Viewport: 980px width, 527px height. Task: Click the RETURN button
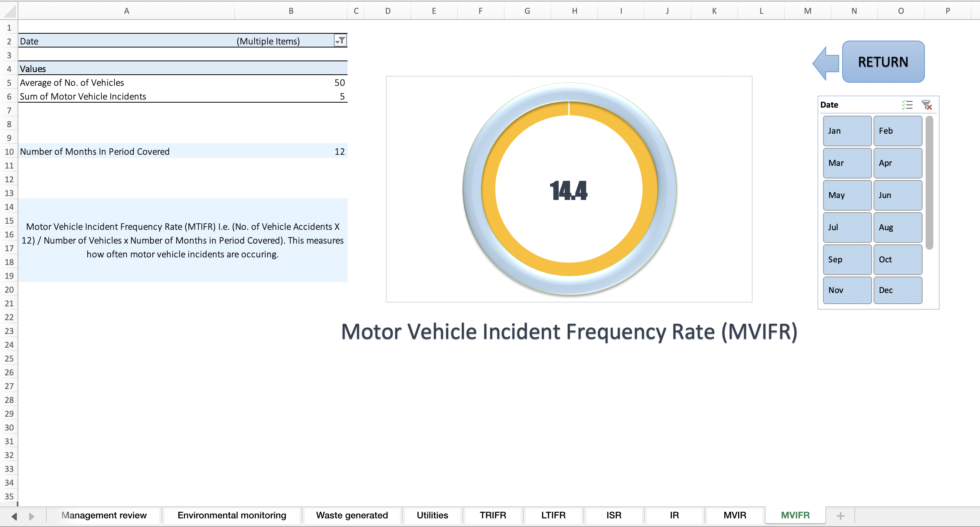pos(883,62)
